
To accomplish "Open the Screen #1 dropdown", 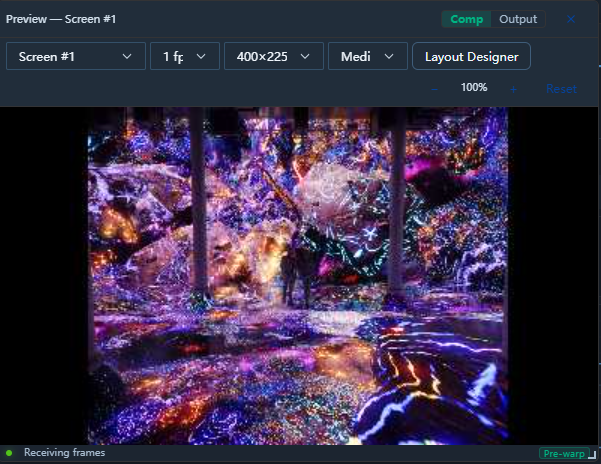I will (76, 56).
